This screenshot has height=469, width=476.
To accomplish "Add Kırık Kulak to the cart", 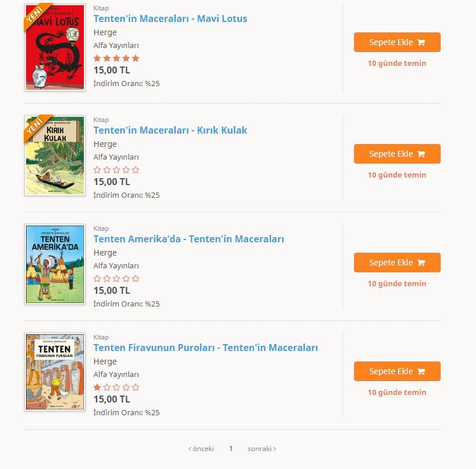I will [397, 154].
